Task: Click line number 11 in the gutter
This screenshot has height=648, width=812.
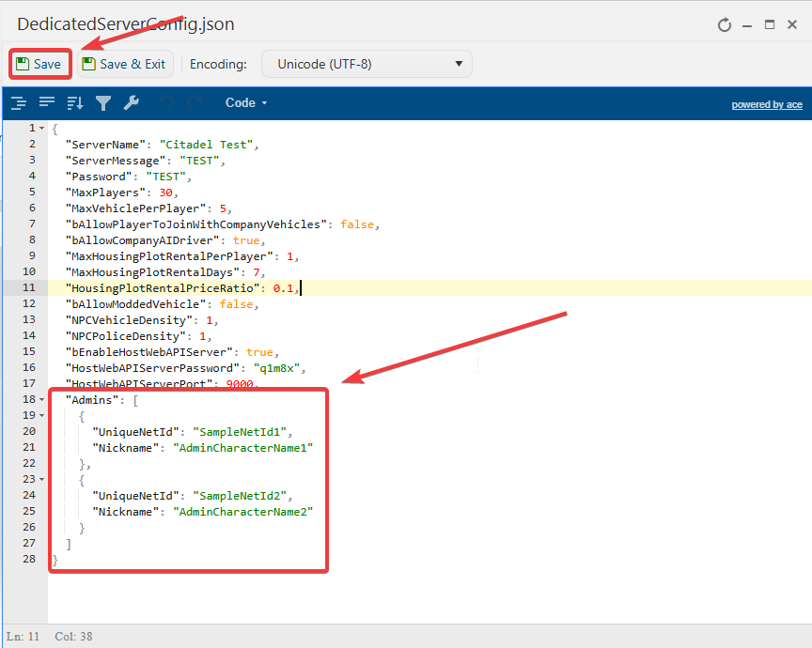Action: pyautogui.click(x=29, y=287)
